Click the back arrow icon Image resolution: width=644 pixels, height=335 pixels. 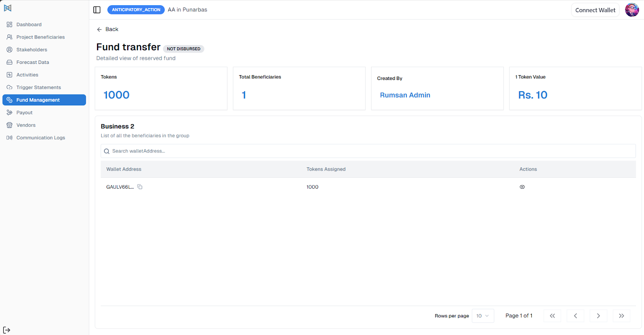tap(99, 29)
